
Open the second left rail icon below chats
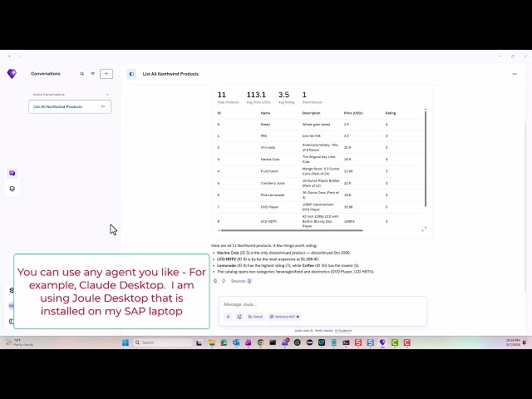pyautogui.click(x=12, y=189)
